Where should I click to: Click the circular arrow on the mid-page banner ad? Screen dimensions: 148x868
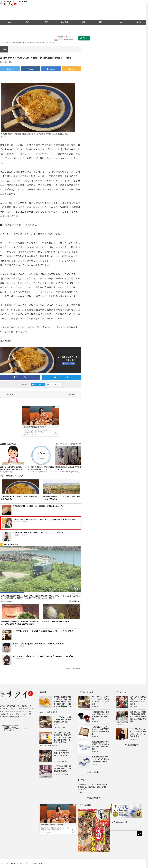click(x=55, y=432)
